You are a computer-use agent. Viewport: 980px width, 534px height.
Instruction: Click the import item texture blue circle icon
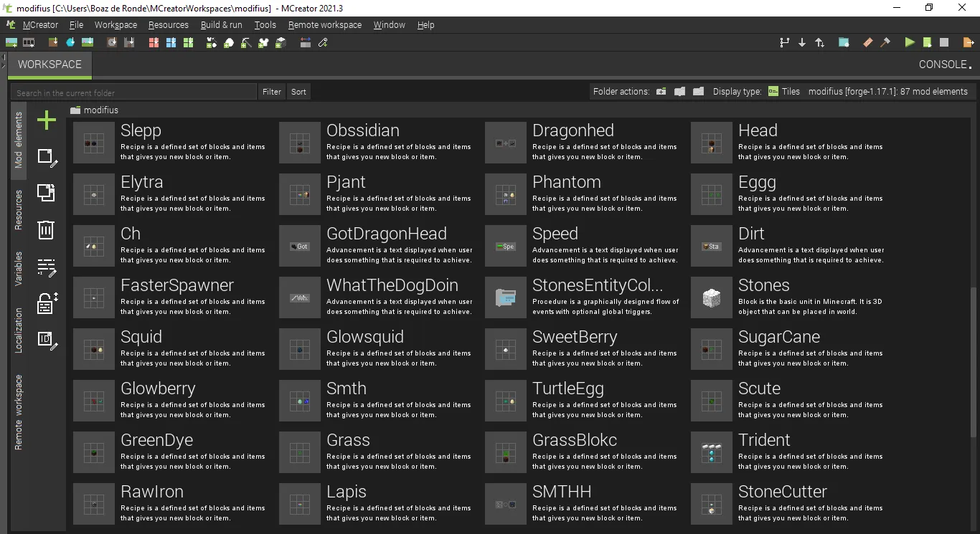(x=71, y=43)
